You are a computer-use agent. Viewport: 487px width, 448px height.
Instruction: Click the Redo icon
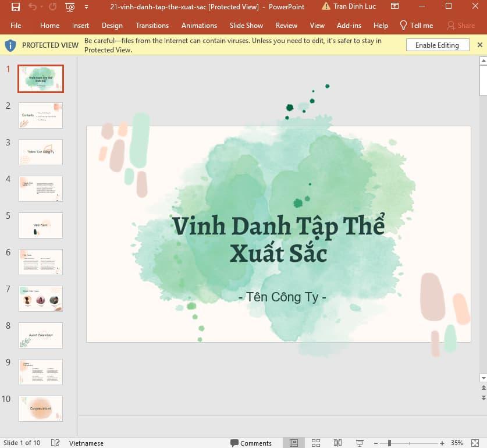click(52, 6)
